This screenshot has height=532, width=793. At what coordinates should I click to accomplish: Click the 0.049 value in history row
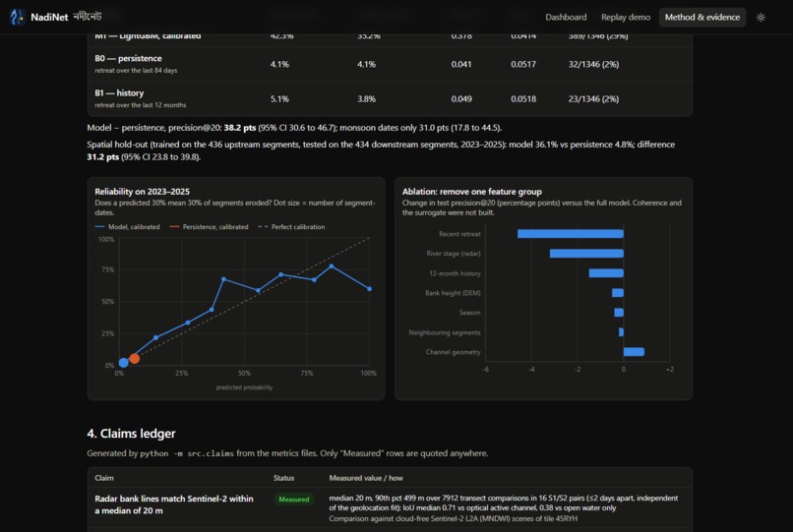point(461,99)
